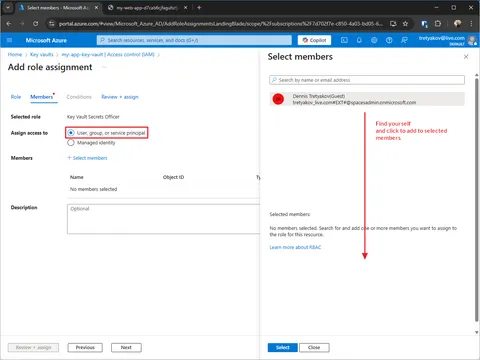This screenshot has width=480, height=360.
Task: Reload the page in the browser
Action: click(x=35, y=24)
